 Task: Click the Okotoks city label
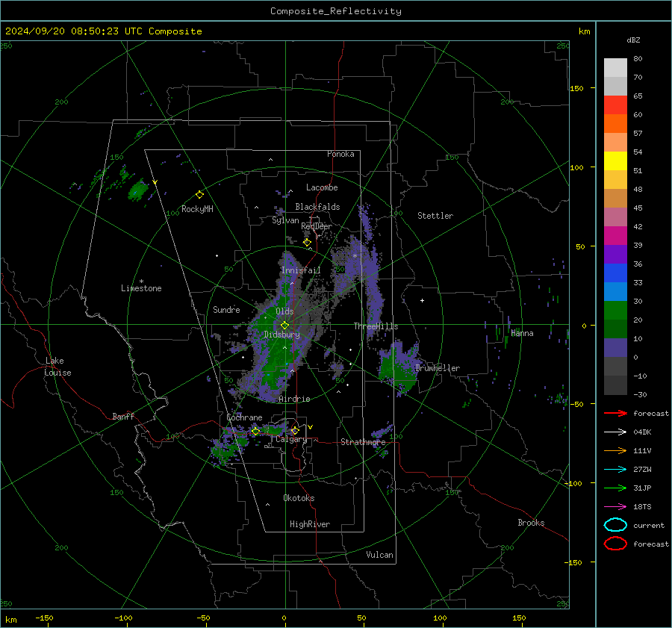299,498
